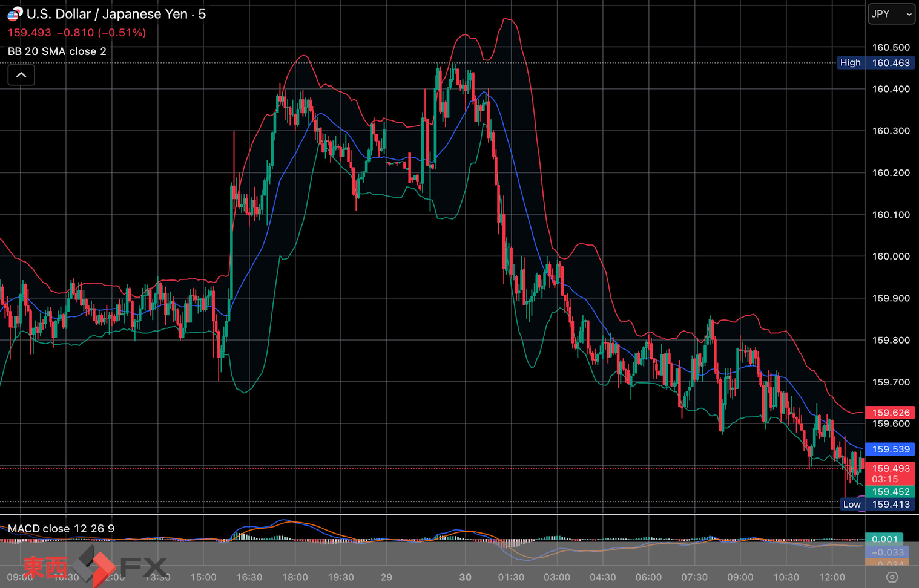Viewport: 919px width, 588px height.
Task: Open chart settings hexagon gear icon
Action: point(892,577)
